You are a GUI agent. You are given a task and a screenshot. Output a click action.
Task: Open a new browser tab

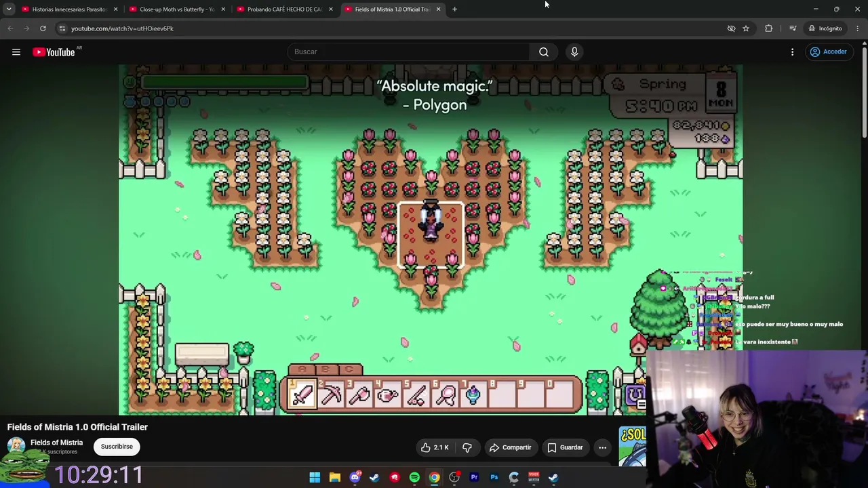tap(454, 9)
